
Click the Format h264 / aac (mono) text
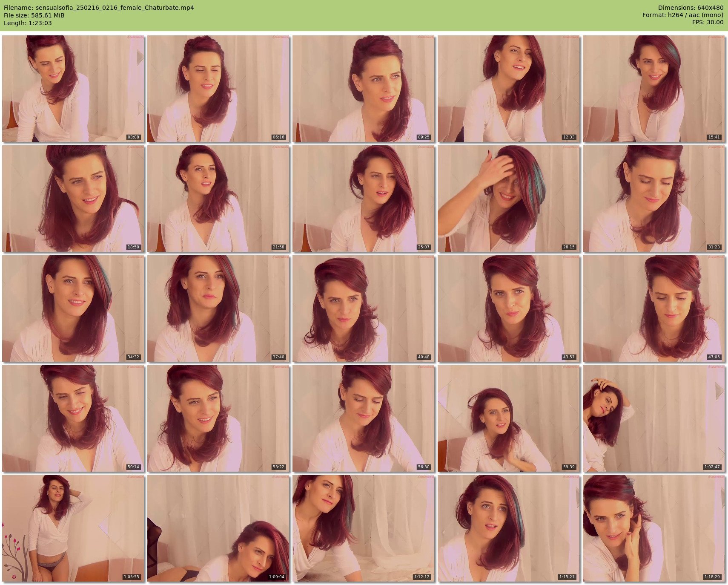click(683, 15)
